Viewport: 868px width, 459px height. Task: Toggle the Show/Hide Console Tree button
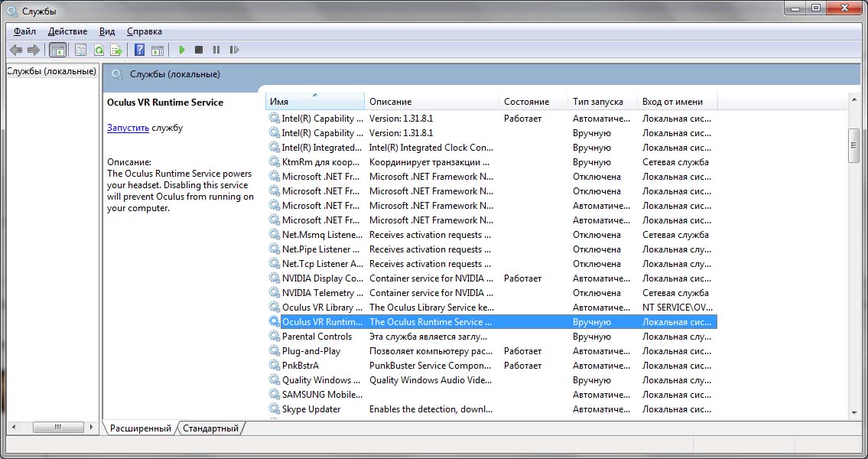(x=57, y=50)
